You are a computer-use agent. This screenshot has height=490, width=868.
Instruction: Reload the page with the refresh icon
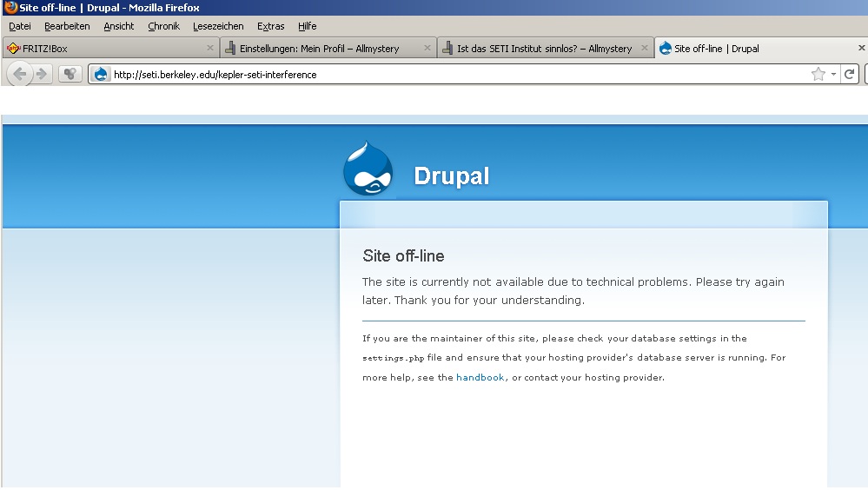[849, 74]
